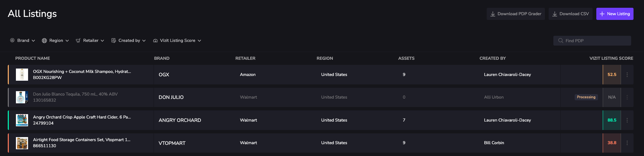Click the OGX shampoo product thumbnail
This screenshot has height=156, width=644.
click(x=22, y=75)
